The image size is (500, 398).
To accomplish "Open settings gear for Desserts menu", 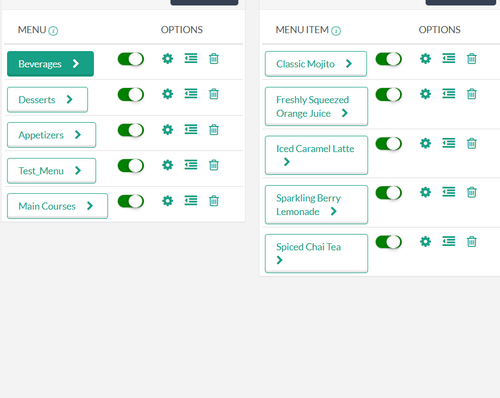I will click(x=167, y=94).
